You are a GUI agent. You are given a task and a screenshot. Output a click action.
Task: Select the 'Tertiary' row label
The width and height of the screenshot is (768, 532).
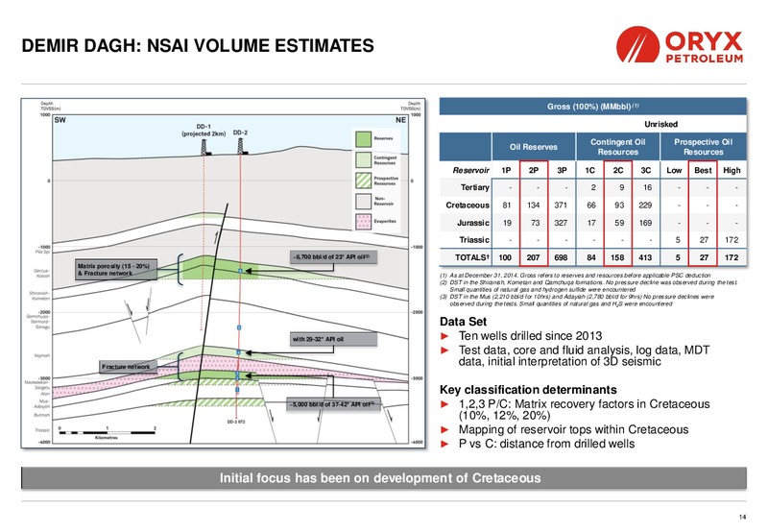(x=474, y=187)
